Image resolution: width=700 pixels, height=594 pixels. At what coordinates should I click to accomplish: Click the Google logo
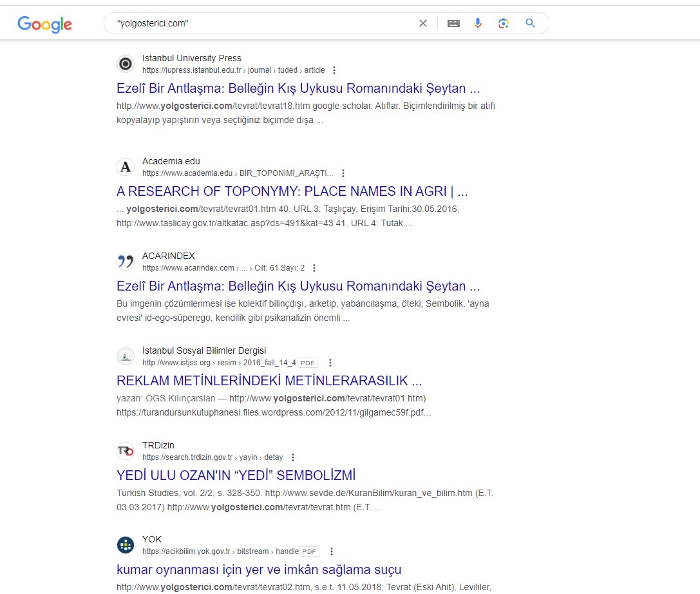(44, 24)
